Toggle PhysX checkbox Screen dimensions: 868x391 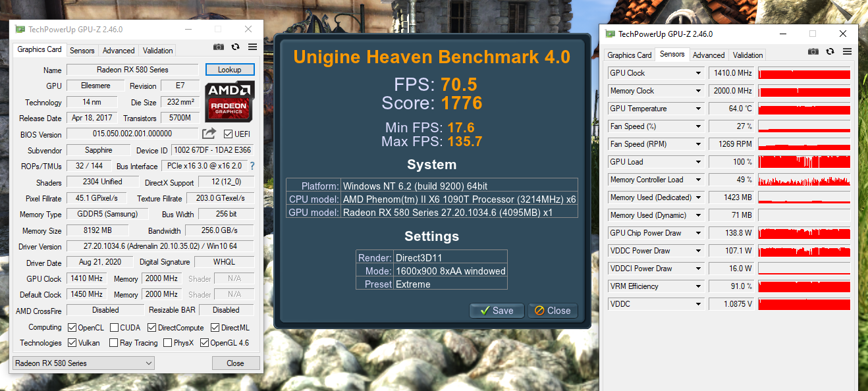[x=167, y=343]
